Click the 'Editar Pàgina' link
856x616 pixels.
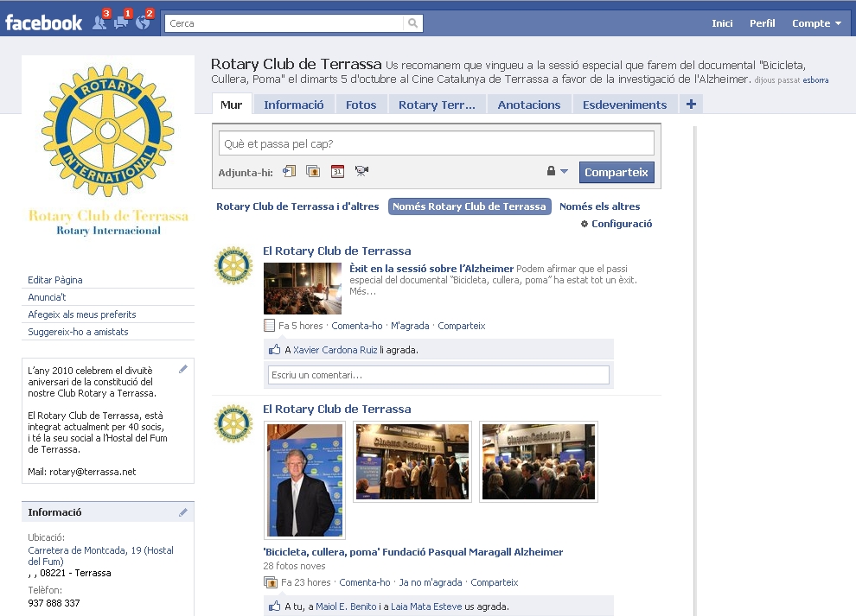pyautogui.click(x=55, y=280)
